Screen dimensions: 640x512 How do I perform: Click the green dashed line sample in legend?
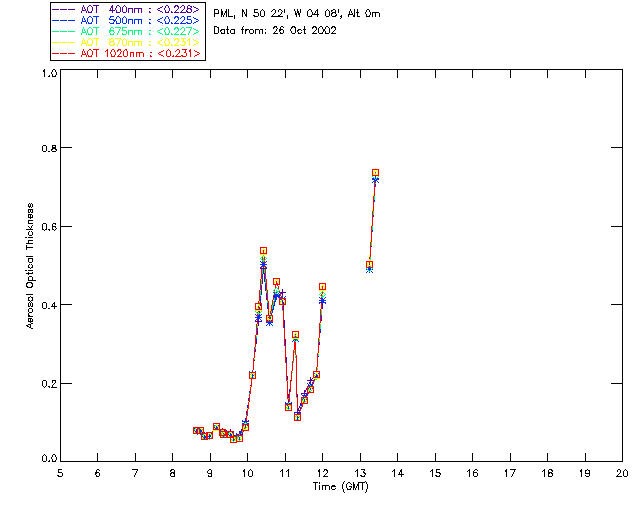click(x=64, y=31)
